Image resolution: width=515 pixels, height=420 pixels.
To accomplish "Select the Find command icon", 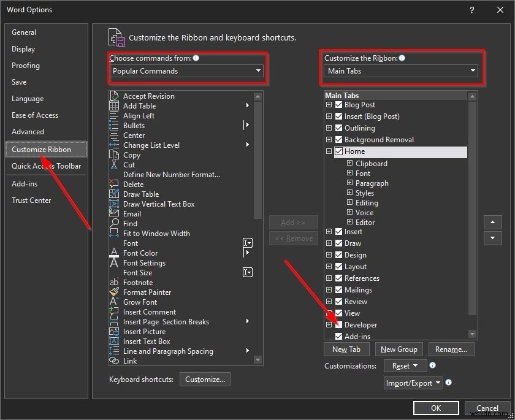I will pyautogui.click(x=115, y=224).
